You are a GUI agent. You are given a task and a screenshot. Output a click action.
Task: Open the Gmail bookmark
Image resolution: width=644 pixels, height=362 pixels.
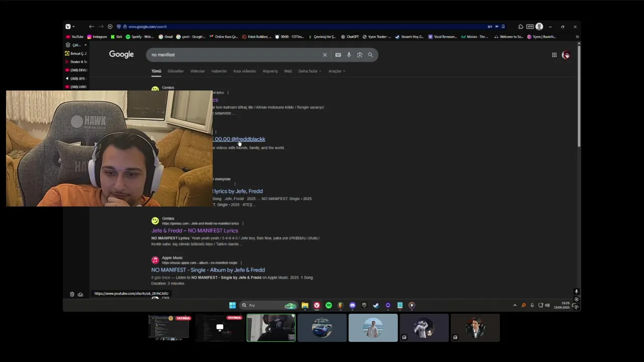click(x=166, y=37)
